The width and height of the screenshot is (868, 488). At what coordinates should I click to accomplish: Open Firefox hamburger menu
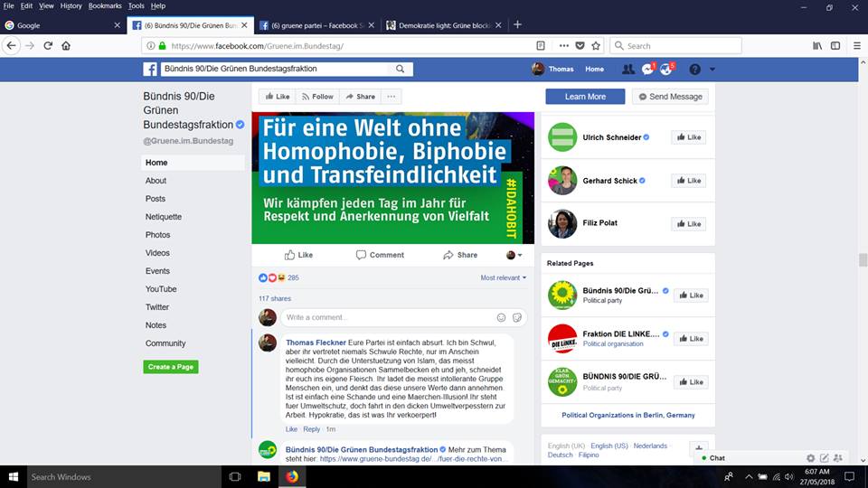[x=856, y=46]
